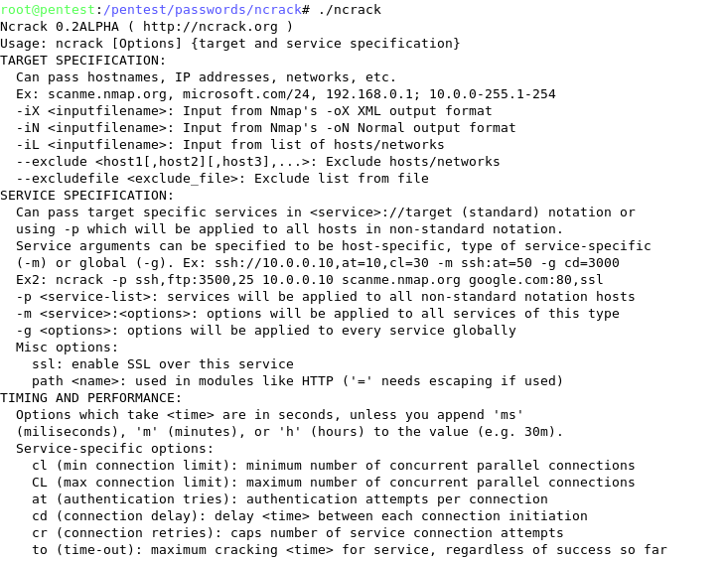Click the /pentest/passwords/ncrack path in prompt
Image resolution: width=728 pixels, height=562 pixels.
point(202,9)
